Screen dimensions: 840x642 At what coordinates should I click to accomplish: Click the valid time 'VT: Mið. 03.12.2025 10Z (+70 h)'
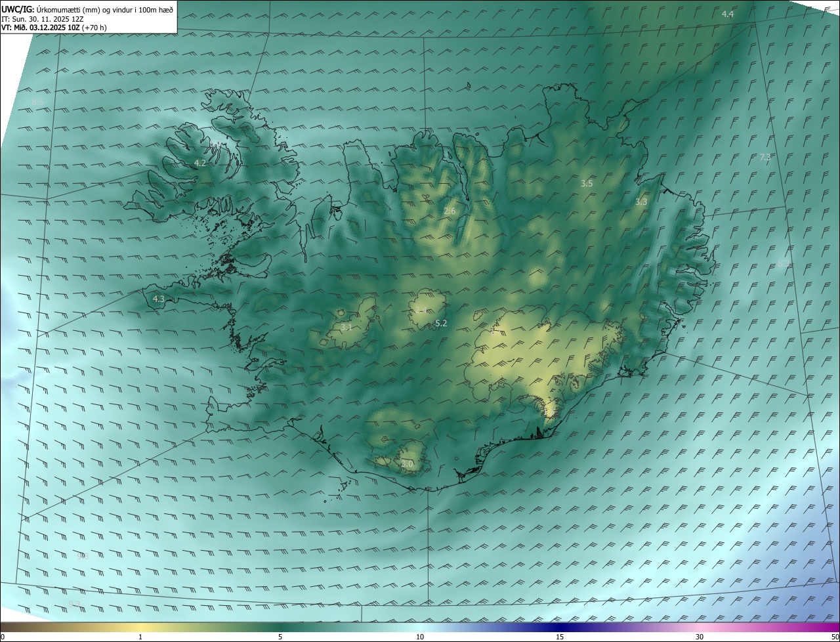(54, 28)
